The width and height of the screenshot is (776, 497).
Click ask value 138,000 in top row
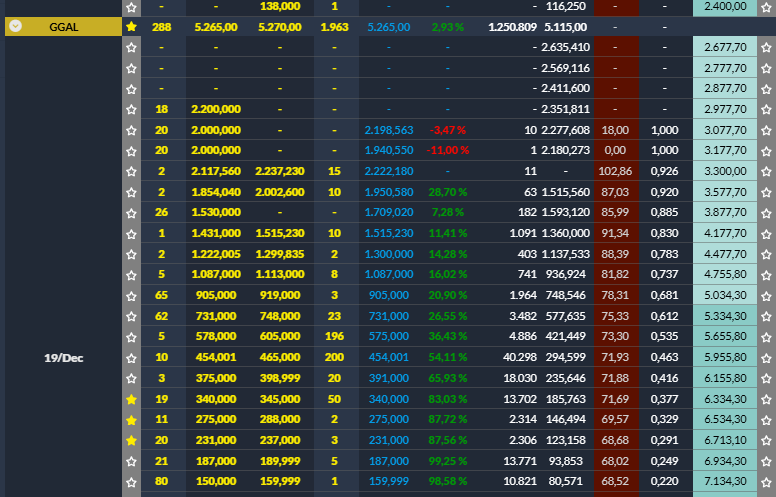pyautogui.click(x=280, y=6)
